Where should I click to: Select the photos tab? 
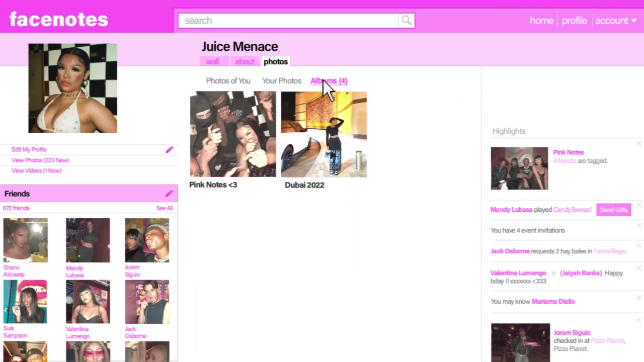coord(276,61)
